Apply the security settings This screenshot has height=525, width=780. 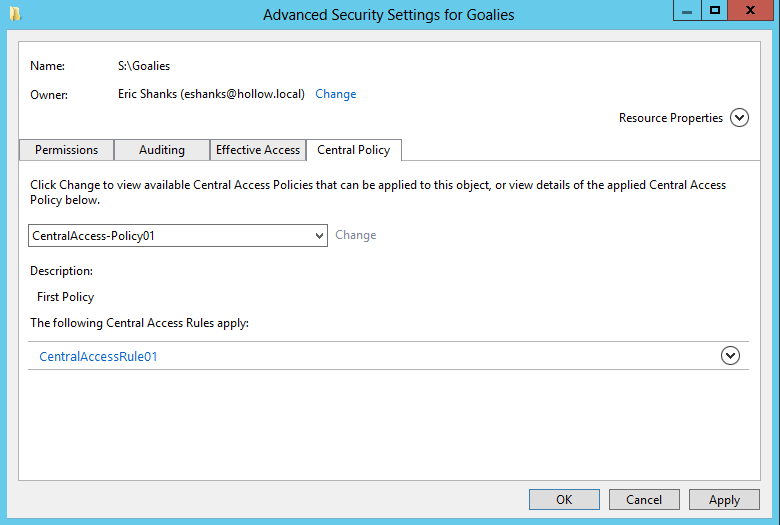(x=724, y=500)
